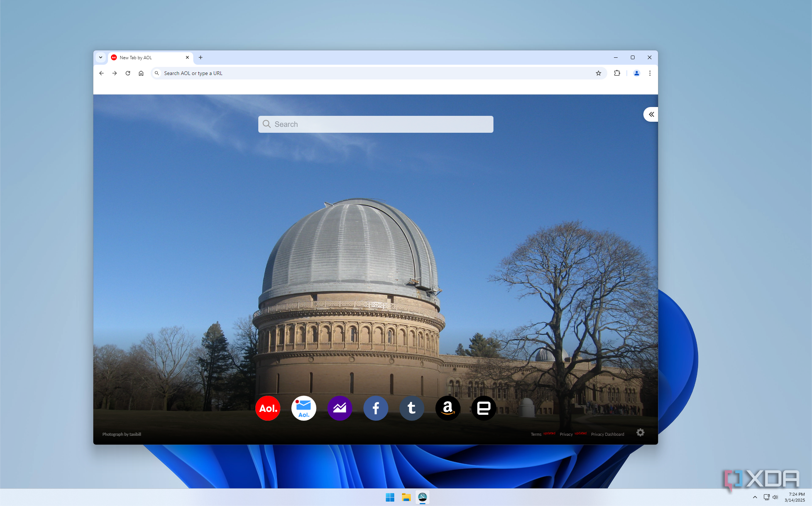Expand the side panel double-chevron
Viewport: 812px width, 506px height.
pos(651,114)
